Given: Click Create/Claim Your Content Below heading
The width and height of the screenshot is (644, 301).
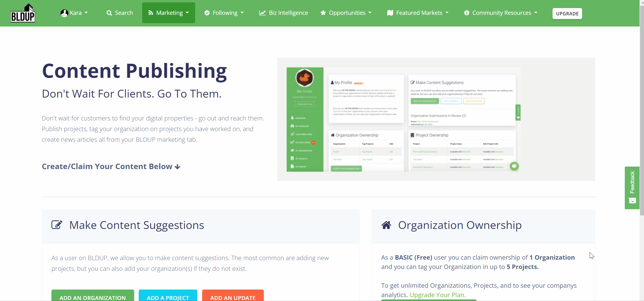Looking at the screenshot, I should point(111,166).
